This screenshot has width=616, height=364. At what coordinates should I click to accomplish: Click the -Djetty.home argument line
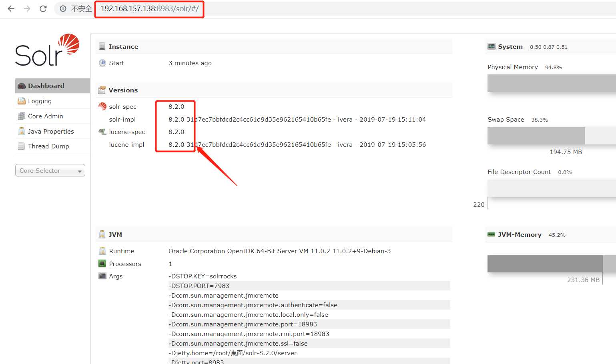pyautogui.click(x=233, y=353)
